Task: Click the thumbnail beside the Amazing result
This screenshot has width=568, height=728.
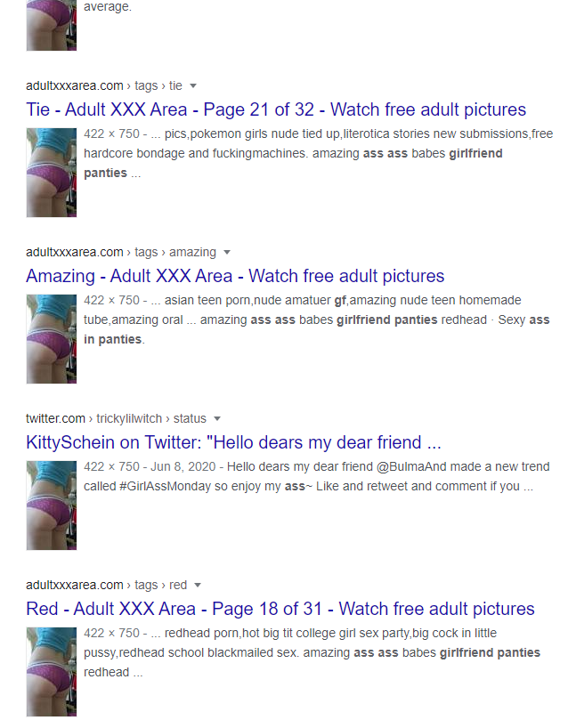Action: [52, 339]
